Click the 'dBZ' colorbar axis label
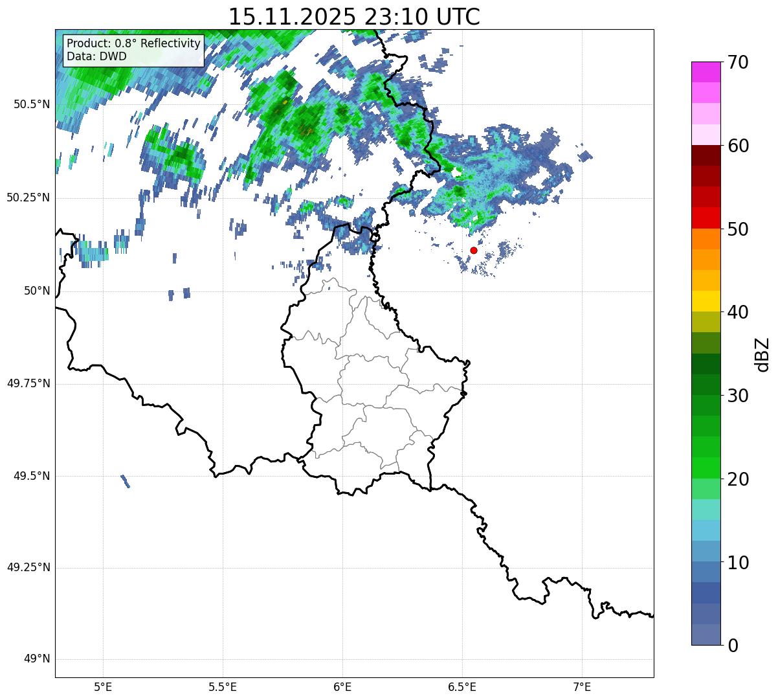 762,354
